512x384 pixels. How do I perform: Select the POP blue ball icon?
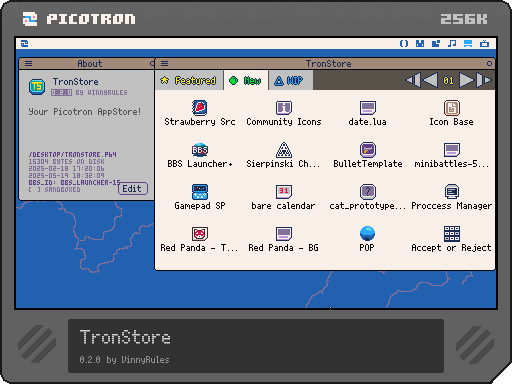(367, 234)
